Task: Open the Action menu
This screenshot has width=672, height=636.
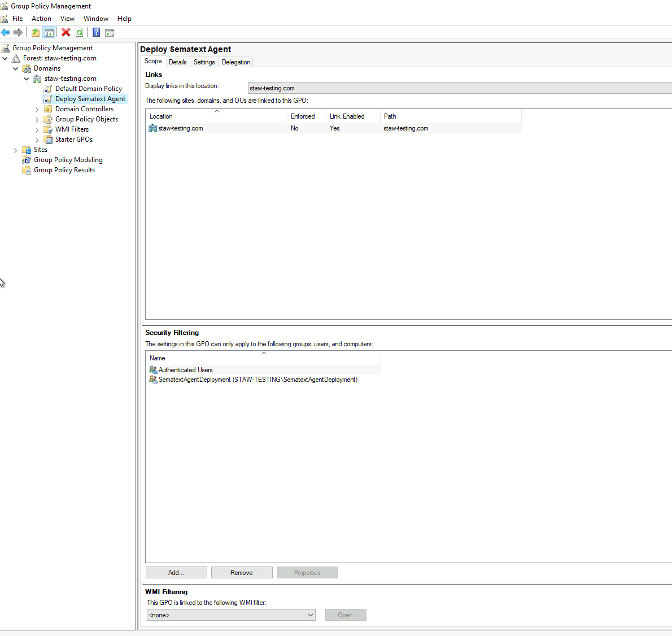Action: tap(41, 19)
